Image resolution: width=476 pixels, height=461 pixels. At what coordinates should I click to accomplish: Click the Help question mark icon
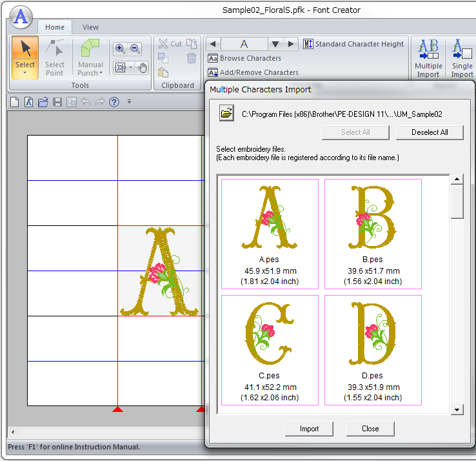point(114,101)
